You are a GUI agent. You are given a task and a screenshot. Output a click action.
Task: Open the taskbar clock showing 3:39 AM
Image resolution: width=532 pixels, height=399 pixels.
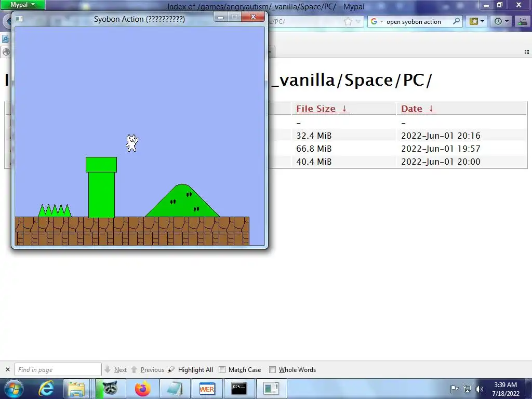tap(506, 389)
